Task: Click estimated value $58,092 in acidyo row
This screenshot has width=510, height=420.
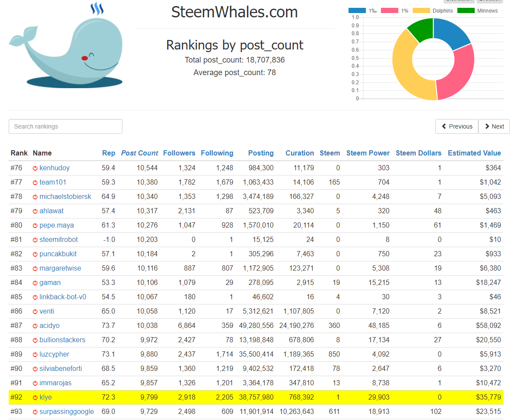Action: tap(488, 326)
